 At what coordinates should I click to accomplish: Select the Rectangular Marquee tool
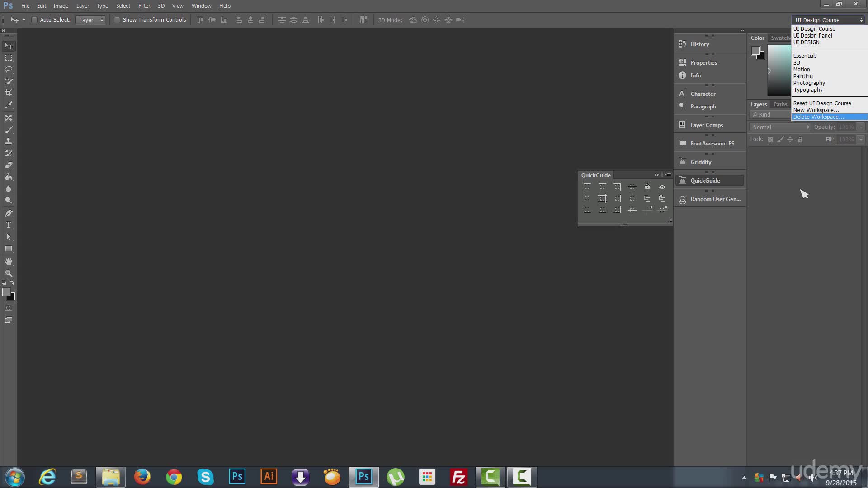coord(9,58)
